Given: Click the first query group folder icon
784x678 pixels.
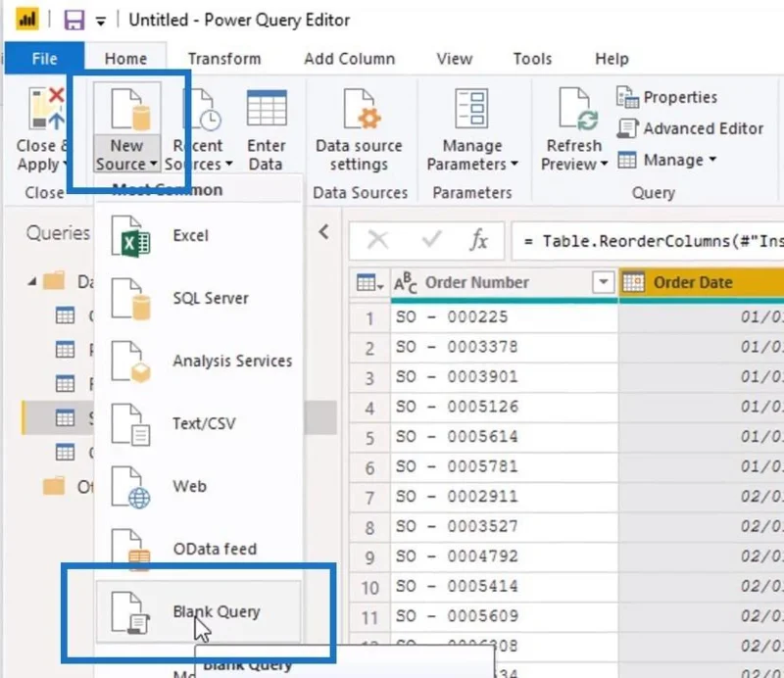Looking at the screenshot, I should coord(54,281).
